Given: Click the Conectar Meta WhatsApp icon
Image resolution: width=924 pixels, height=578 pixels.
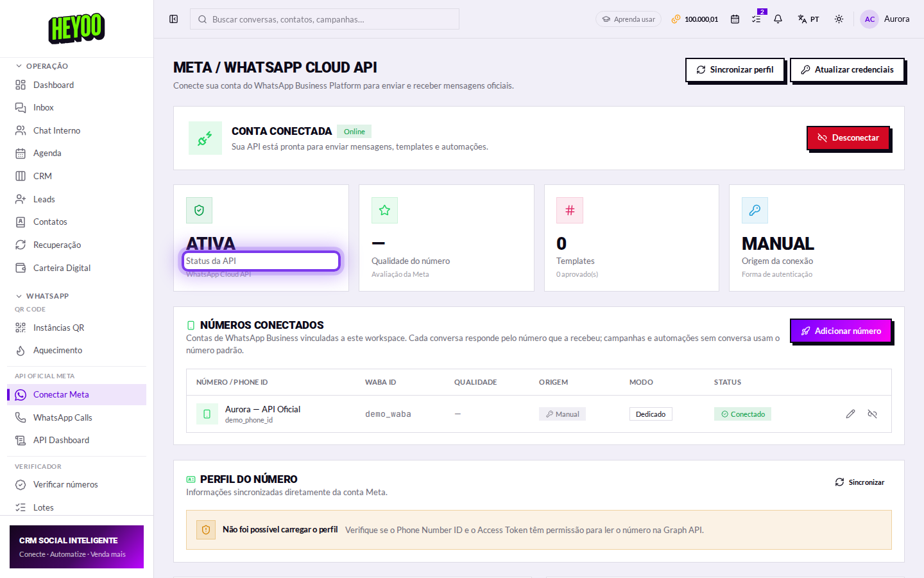Looking at the screenshot, I should coord(21,394).
